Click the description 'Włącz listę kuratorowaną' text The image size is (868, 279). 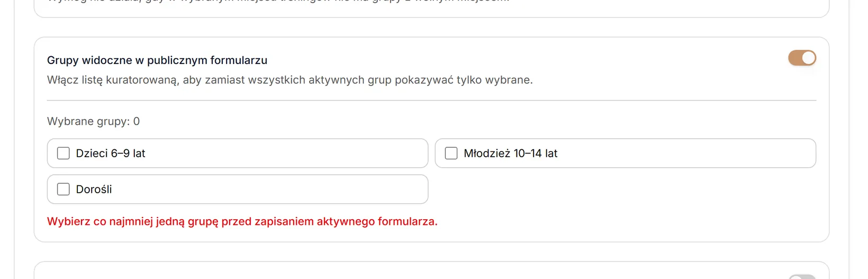click(x=290, y=80)
